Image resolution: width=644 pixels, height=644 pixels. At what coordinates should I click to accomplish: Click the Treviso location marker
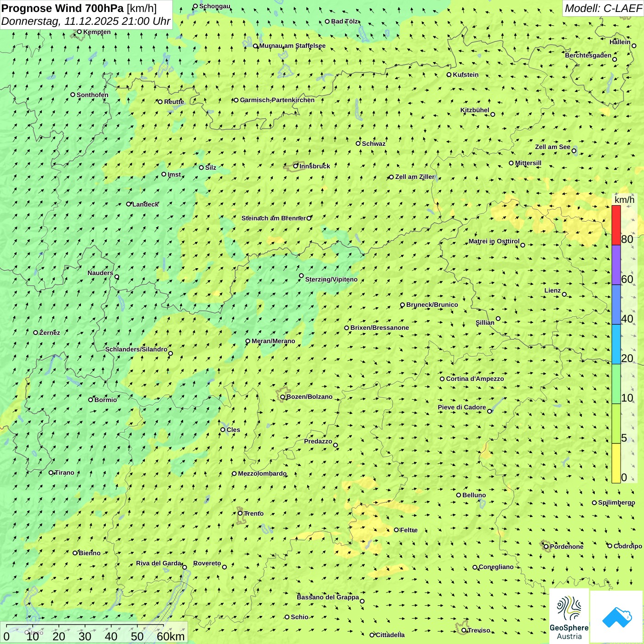[464, 630]
